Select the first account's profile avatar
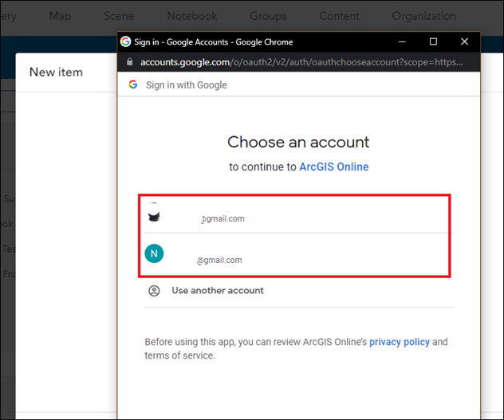Viewport: 504px width, 420px height. [154, 214]
